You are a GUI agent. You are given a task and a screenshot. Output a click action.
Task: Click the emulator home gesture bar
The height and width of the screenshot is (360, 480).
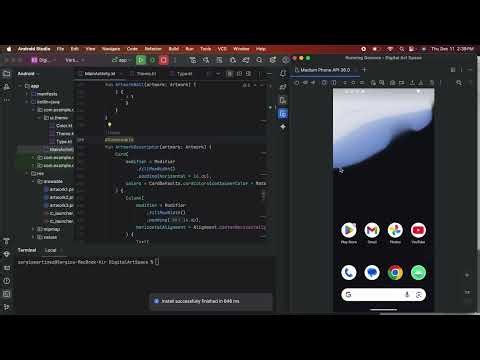pyautogui.click(x=383, y=309)
